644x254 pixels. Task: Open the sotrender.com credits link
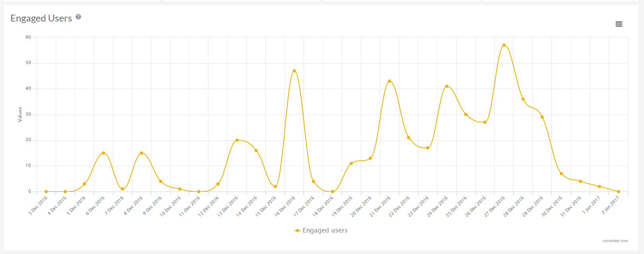click(x=615, y=241)
